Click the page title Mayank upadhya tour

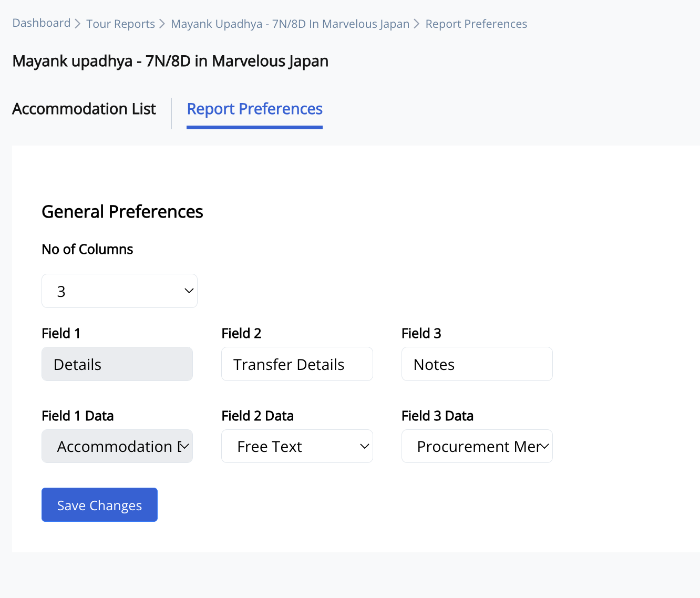tap(170, 61)
